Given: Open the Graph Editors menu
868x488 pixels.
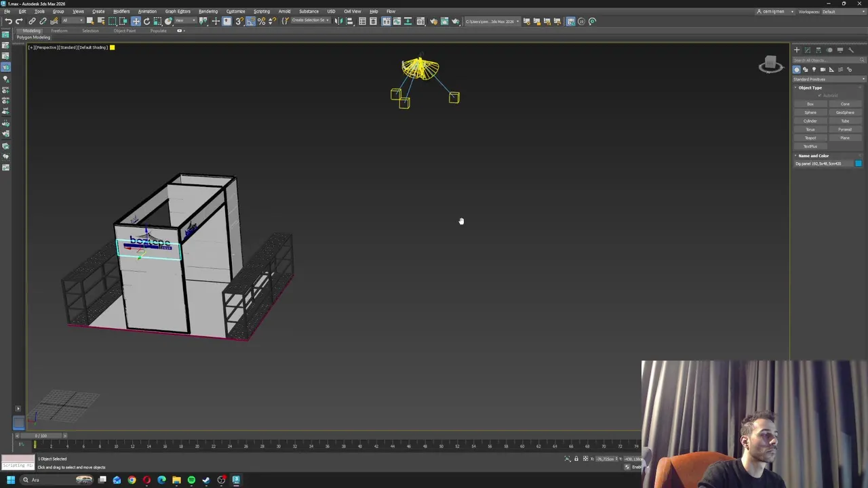Looking at the screenshot, I should pos(178,12).
